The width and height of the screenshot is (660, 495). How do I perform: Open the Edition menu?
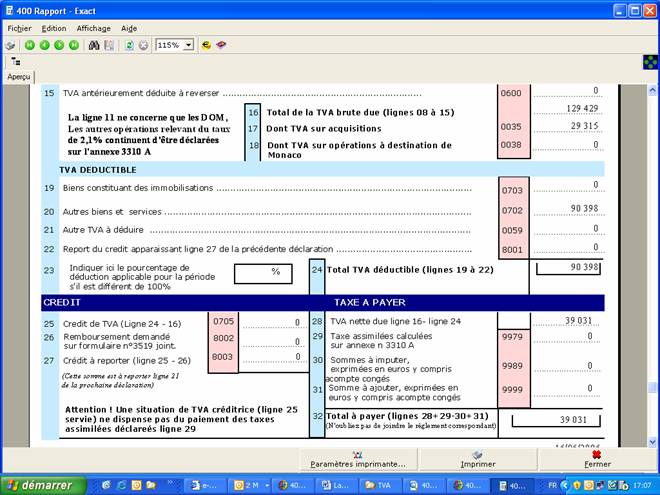click(x=54, y=28)
